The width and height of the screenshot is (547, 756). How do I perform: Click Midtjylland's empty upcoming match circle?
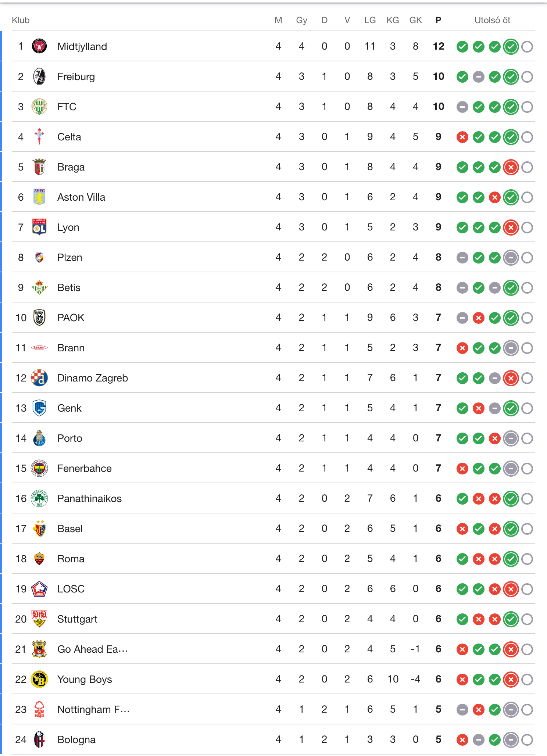[x=527, y=47]
